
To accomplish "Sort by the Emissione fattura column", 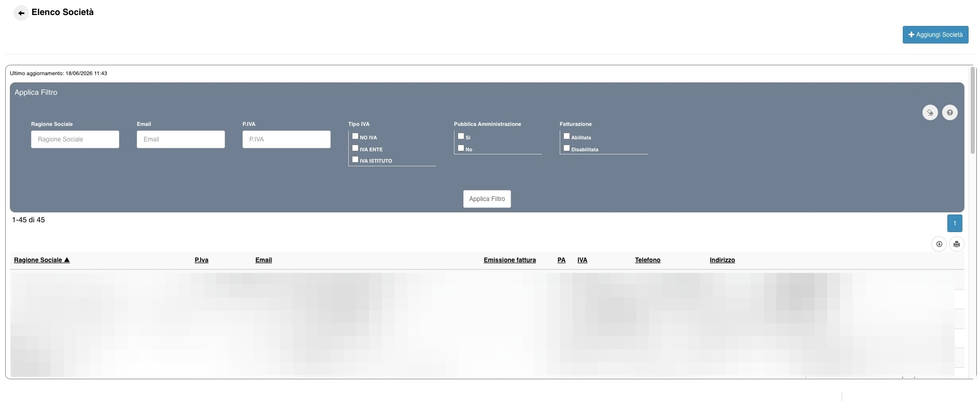I will click(x=510, y=260).
